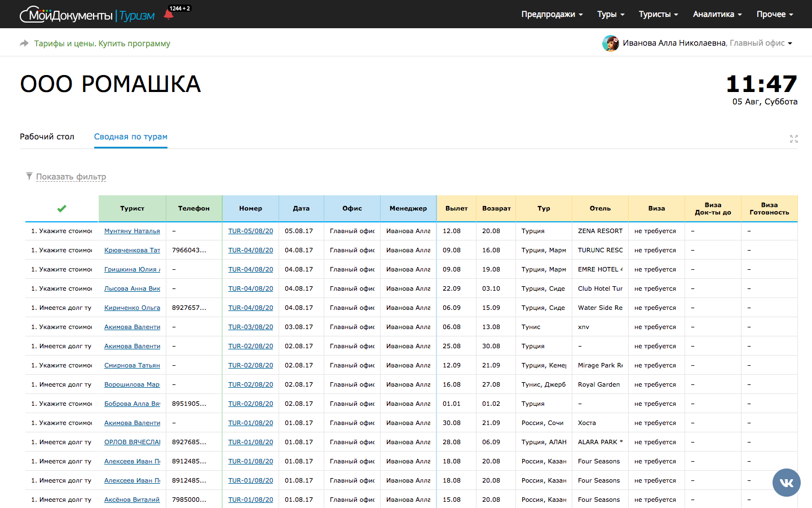Open the Туристы menu

coord(658,14)
